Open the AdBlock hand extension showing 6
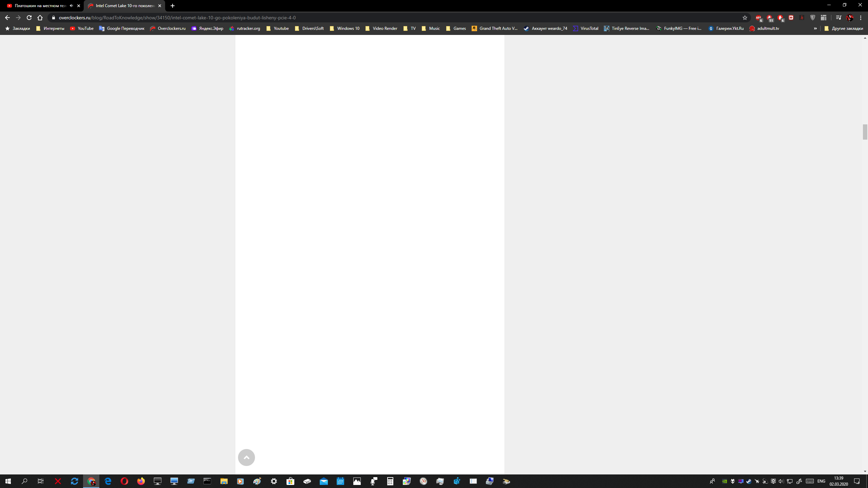Image resolution: width=868 pixels, height=488 pixels. 781,18
